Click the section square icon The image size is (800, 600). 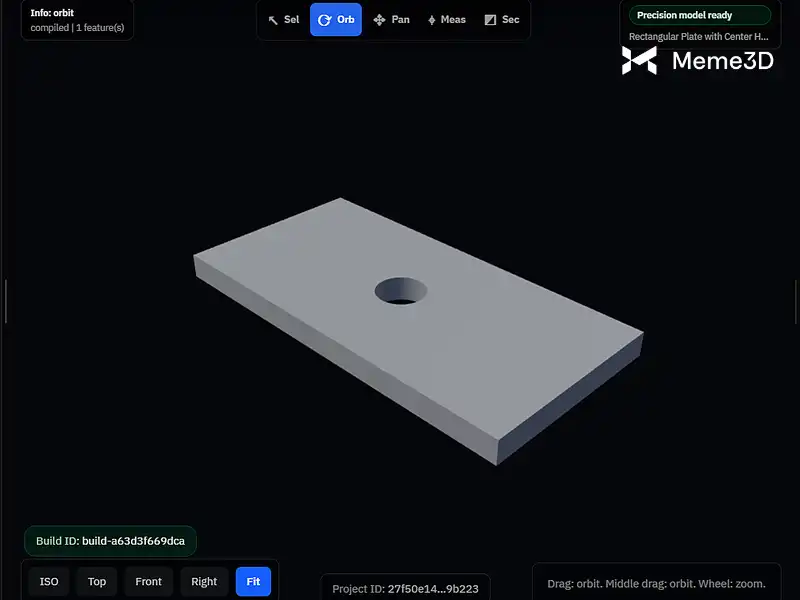[x=490, y=20]
